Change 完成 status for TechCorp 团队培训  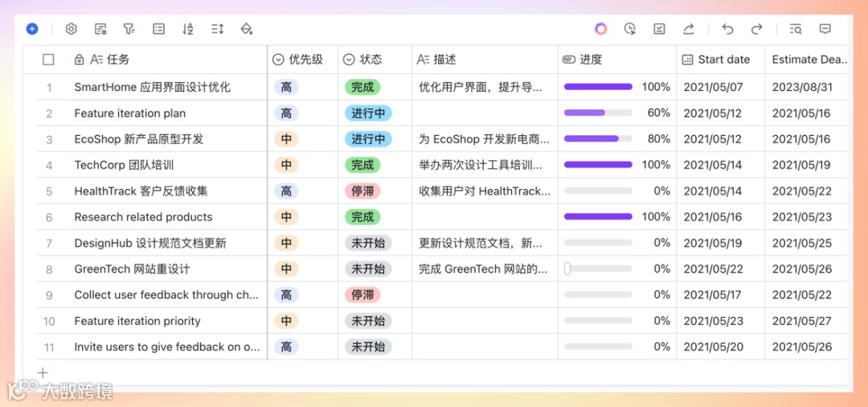tap(362, 165)
